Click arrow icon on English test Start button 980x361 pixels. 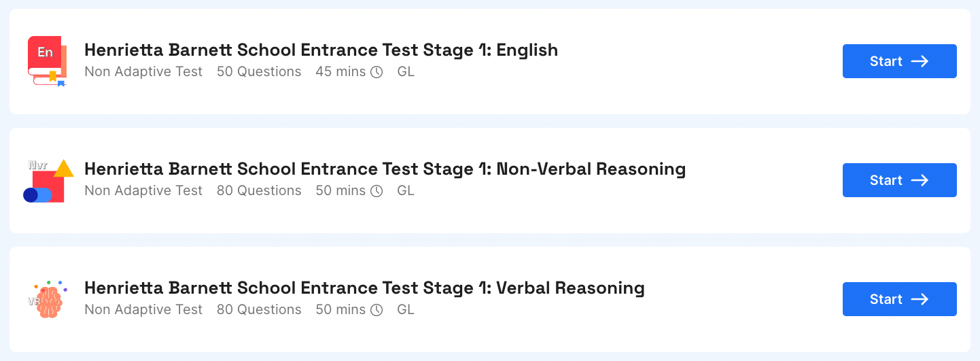(x=920, y=61)
